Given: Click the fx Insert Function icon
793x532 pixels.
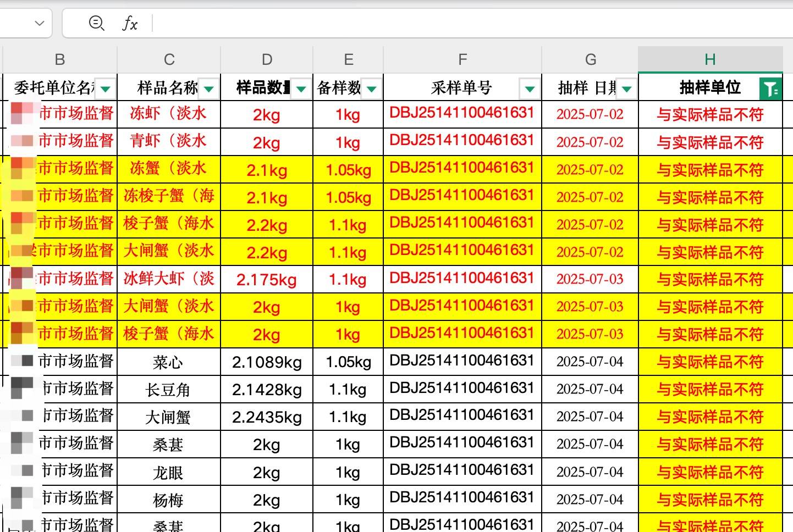Looking at the screenshot, I should click(130, 23).
